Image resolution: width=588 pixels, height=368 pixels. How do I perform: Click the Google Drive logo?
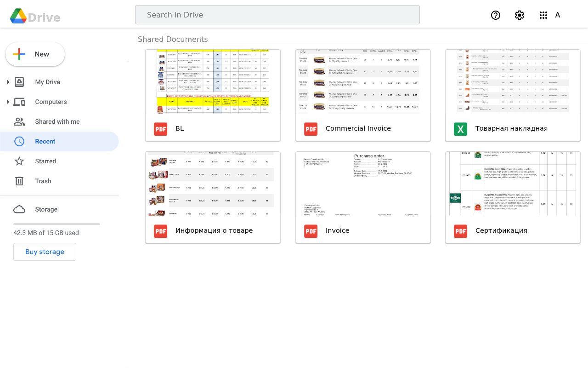tap(18, 16)
